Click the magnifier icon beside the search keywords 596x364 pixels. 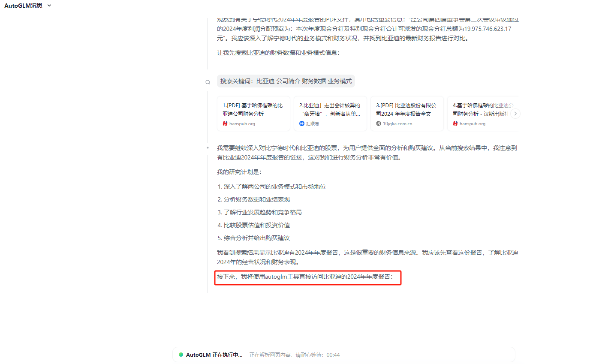(208, 82)
